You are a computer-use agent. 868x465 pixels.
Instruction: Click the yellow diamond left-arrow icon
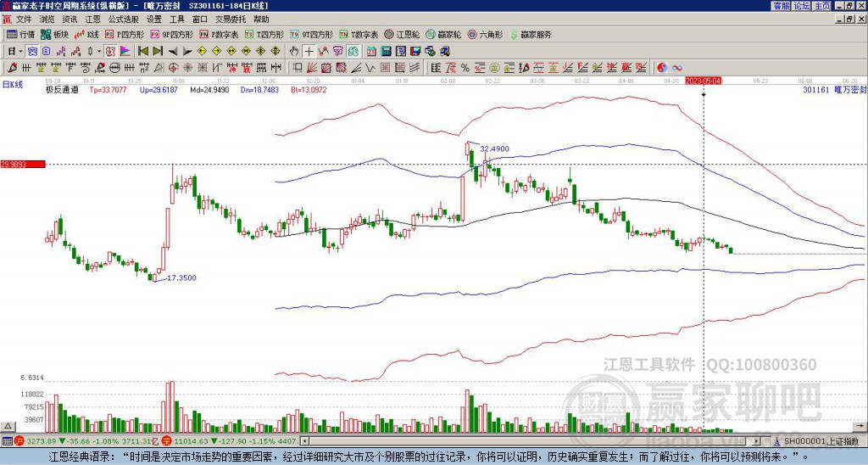(202, 52)
